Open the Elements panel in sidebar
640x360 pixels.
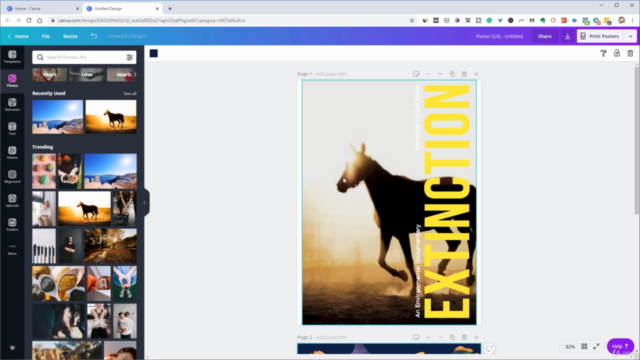pos(12,104)
